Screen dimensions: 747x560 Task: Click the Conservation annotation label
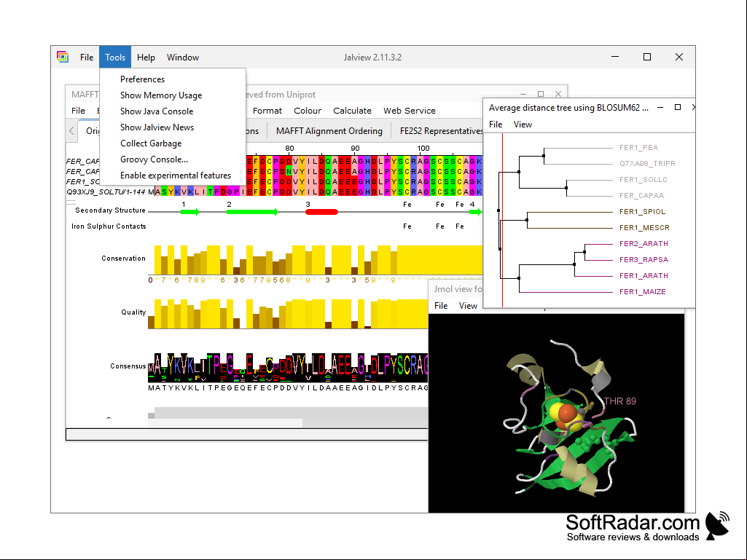(123, 258)
